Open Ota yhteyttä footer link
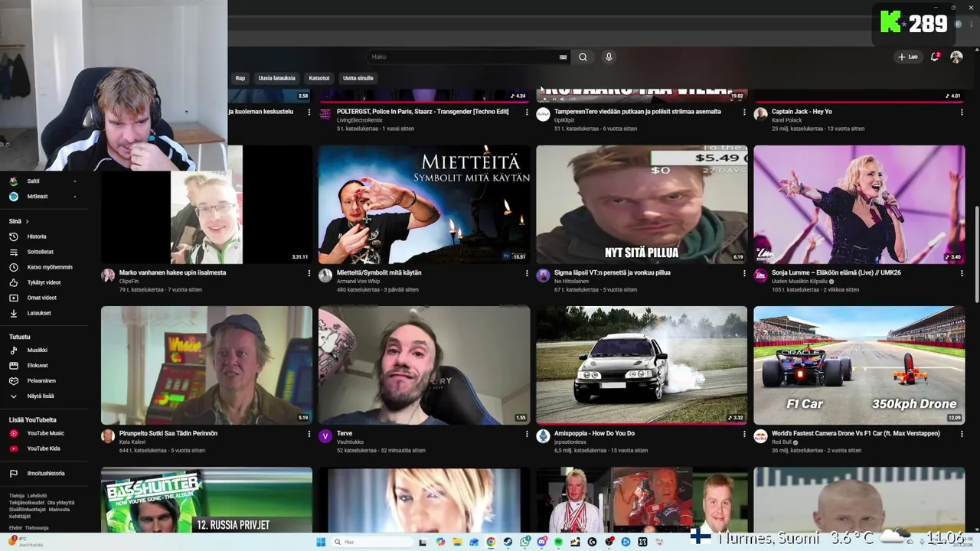The image size is (980, 551). [x=61, y=503]
